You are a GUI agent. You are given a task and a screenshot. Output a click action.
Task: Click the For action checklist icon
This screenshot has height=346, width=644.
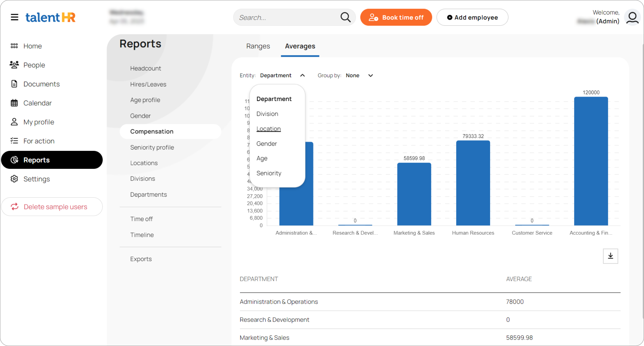(x=14, y=141)
